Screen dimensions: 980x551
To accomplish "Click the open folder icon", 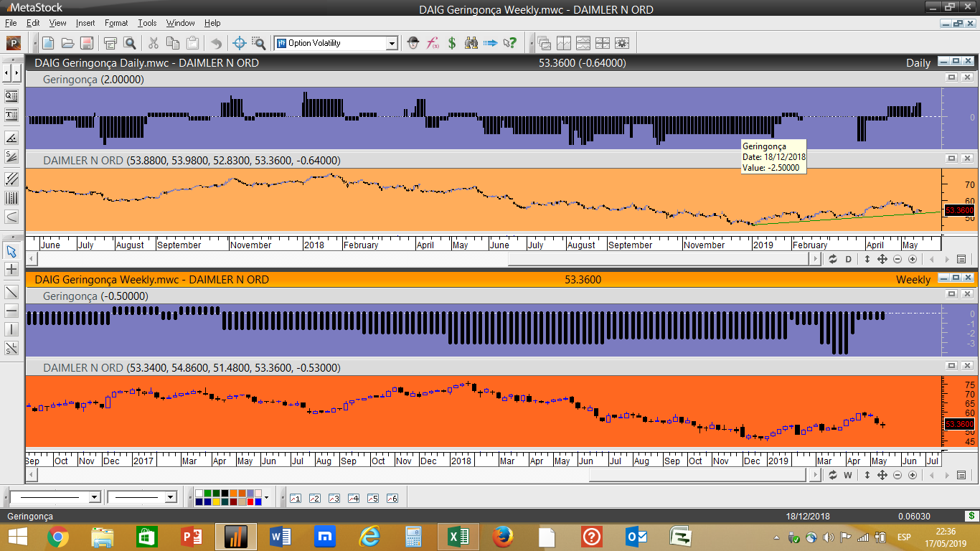I will pos(67,43).
